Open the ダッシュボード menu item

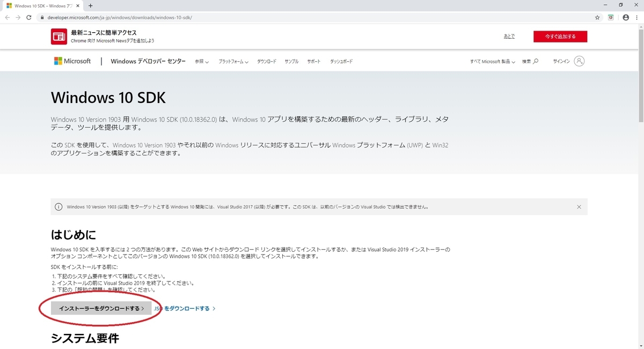point(341,62)
